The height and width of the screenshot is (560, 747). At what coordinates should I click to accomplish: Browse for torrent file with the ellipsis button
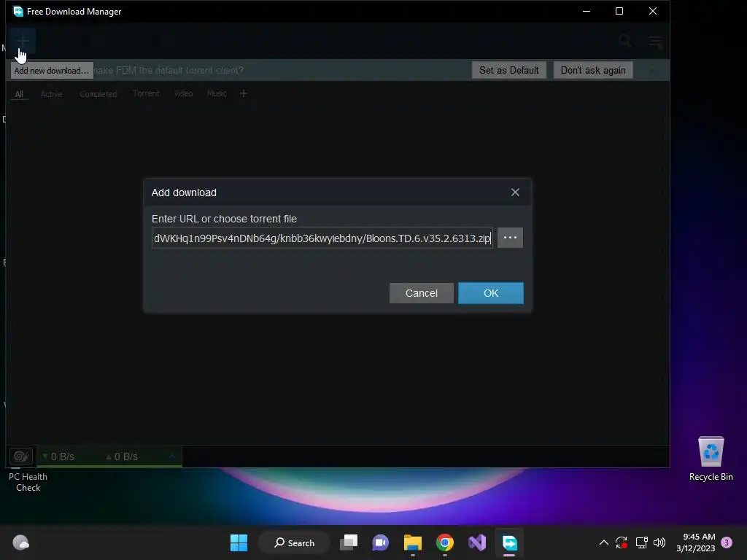click(510, 238)
